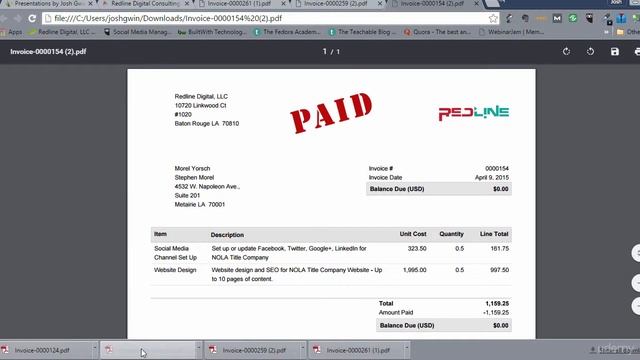Image resolution: width=640 pixels, height=360 pixels.
Task: Click the Total amount '1,159.25'
Action: click(x=497, y=304)
